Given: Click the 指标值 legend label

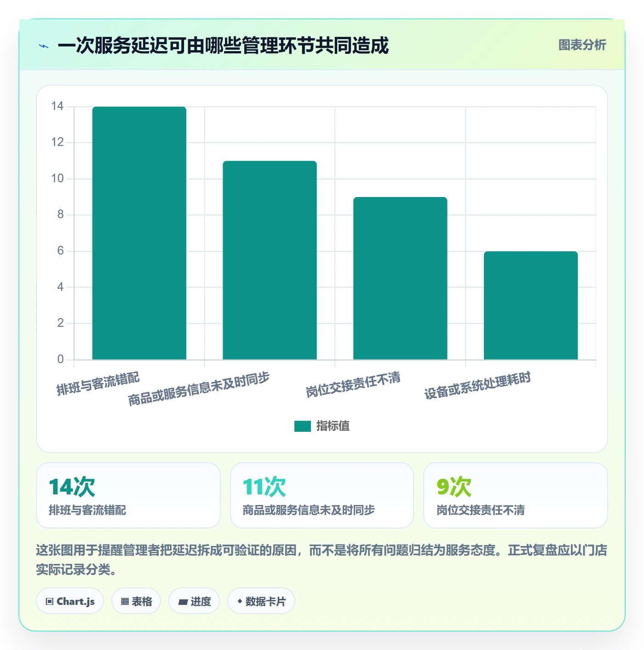Looking at the screenshot, I should [x=333, y=426].
